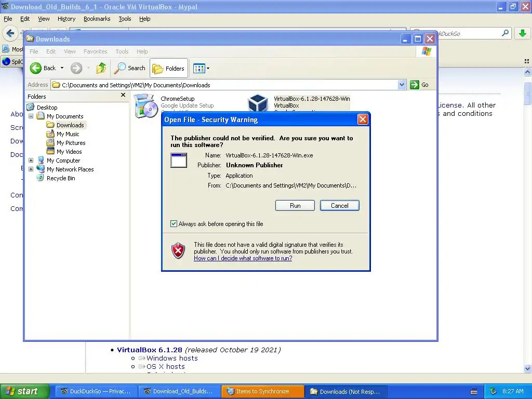Open 'How can I decide what software to run?' link

click(x=243, y=258)
